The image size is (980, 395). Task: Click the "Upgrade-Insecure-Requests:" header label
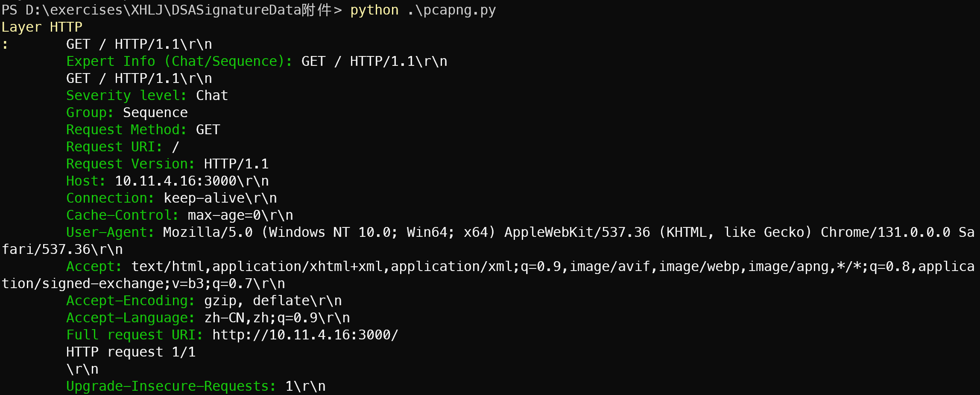(x=171, y=386)
